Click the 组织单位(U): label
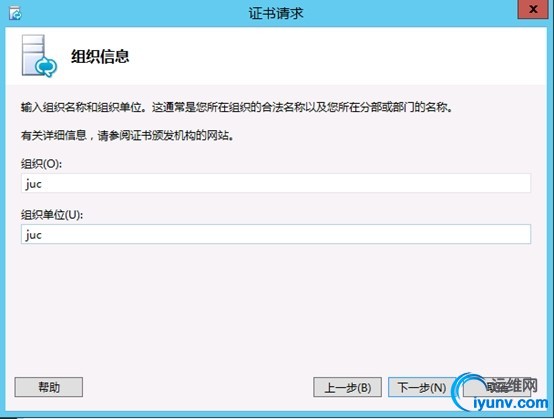This screenshot has width=554, height=419. (52, 215)
